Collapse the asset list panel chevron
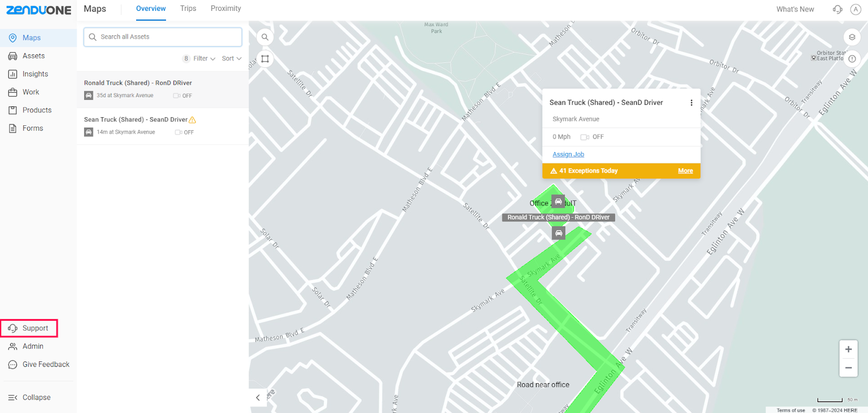Viewport: 868px width, 413px height. (258, 397)
